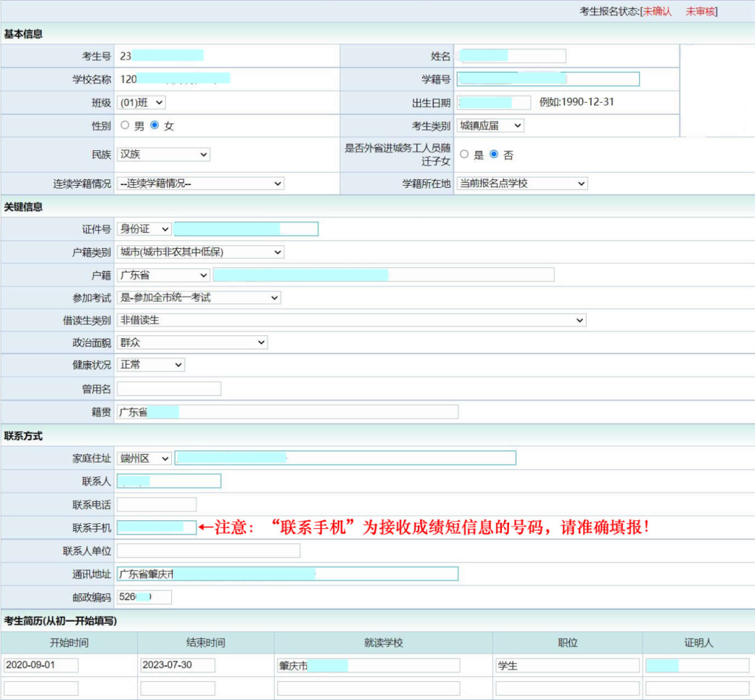
Task: Expand the 户籍类别 dropdown
Action: 200,251
